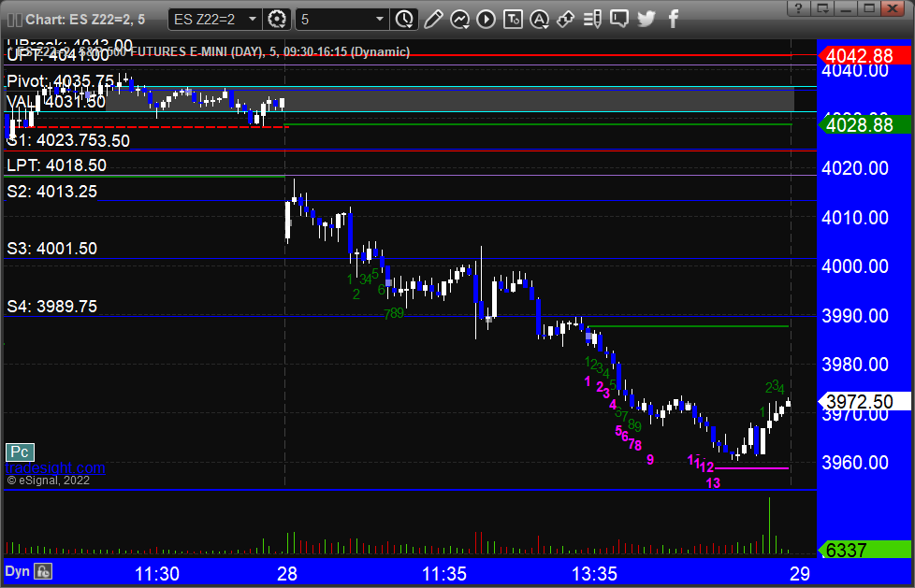Screen dimensions: 915x588
Task: Click the 3990.00 price axis label
Action: (855, 316)
